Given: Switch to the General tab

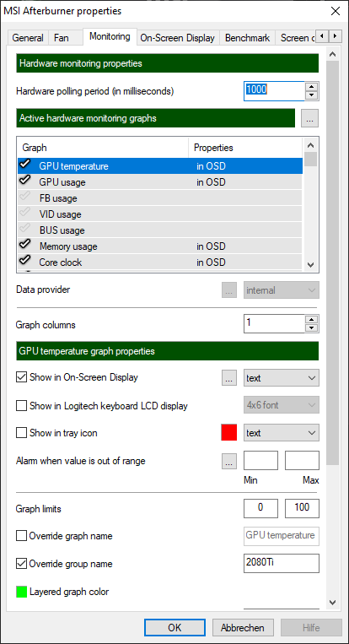Looking at the screenshot, I should tap(28, 38).
